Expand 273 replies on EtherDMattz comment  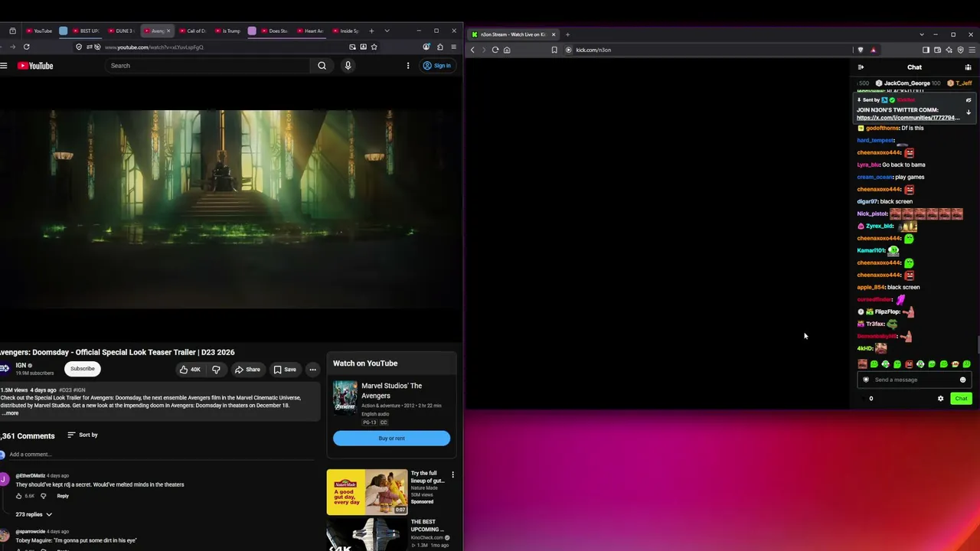point(34,514)
